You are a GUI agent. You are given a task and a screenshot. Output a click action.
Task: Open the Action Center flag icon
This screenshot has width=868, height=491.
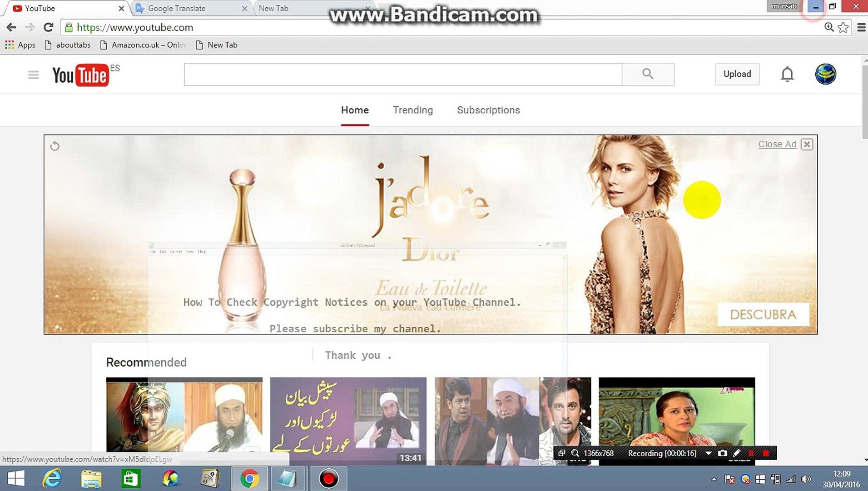click(730, 479)
